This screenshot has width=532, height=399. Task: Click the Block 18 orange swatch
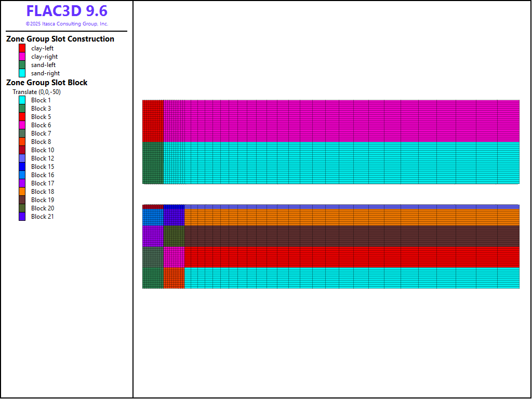pyautogui.click(x=22, y=192)
